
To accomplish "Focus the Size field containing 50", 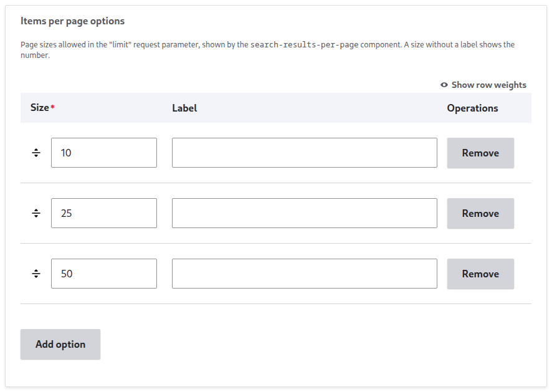I will pos(104,274).
